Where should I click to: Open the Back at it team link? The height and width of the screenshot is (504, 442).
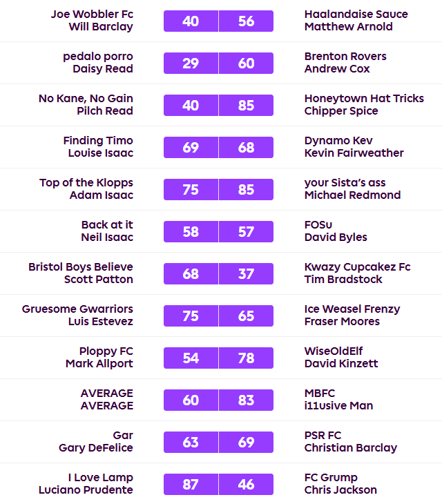pos(107,225)
